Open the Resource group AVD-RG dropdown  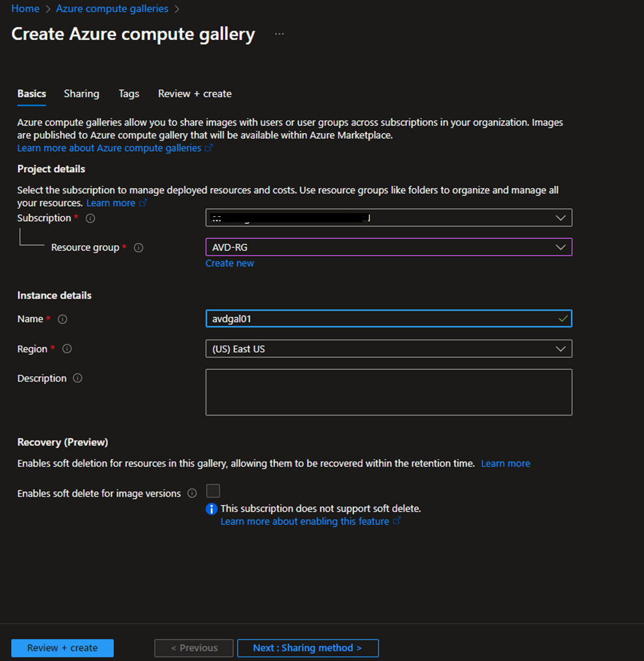389,247
